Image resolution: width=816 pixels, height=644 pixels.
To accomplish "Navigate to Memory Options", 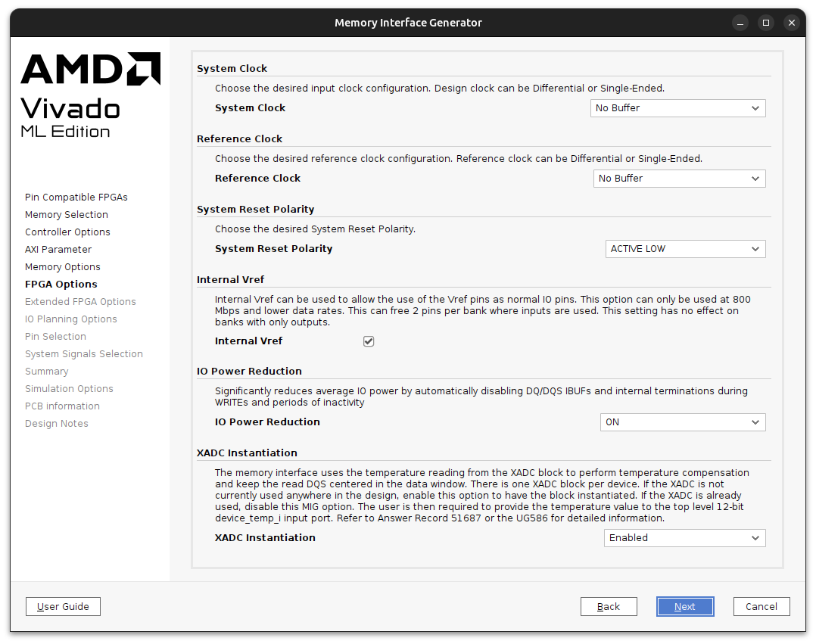I will tap(62, 266).
